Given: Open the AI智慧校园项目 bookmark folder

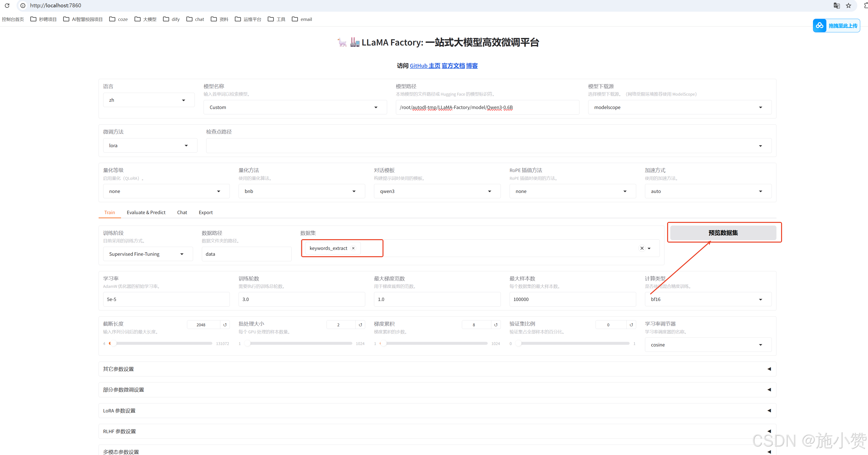Looking at the screenshot, I should (83, 19).
